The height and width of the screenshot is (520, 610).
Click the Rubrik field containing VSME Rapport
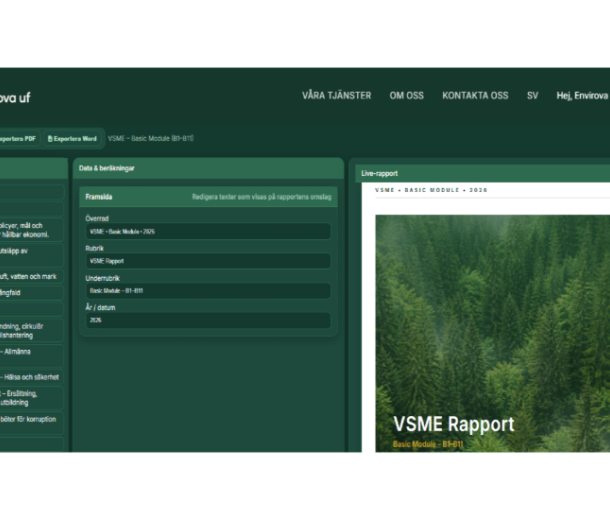[x=208, y=261]
